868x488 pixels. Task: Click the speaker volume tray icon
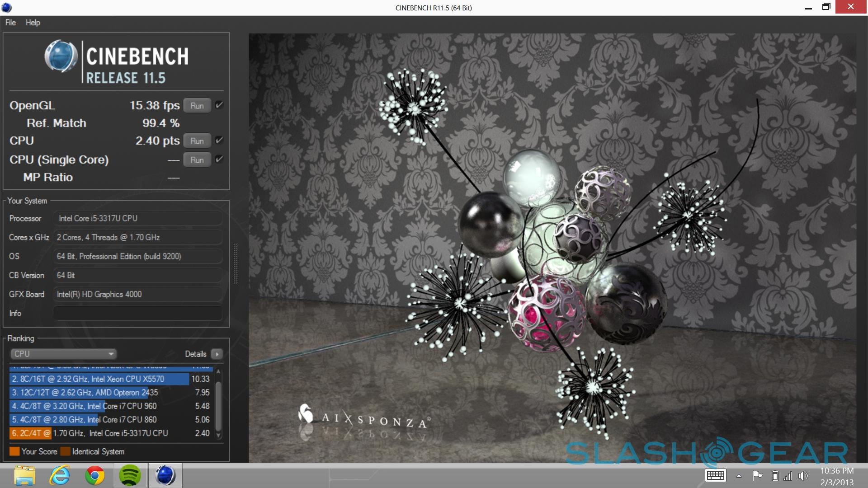(x=803, y=476)
